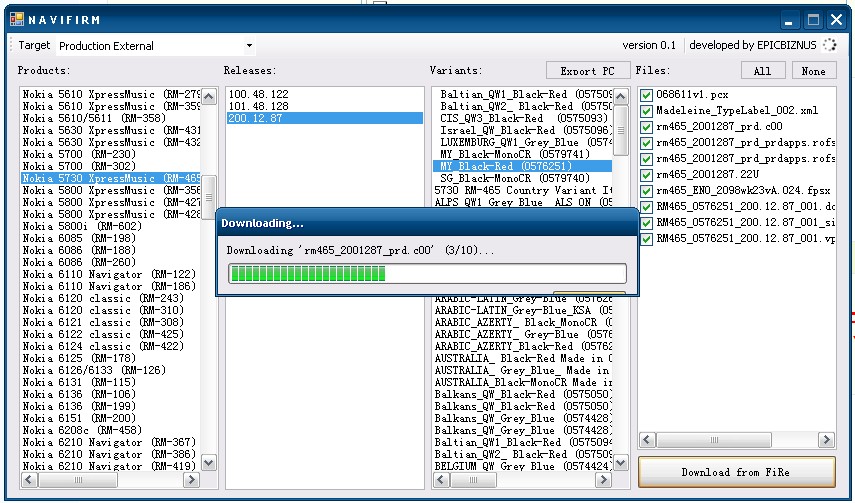Select Nokia 6110 Navigator (RM-122) product
This screenshot has width=855, height=503.
pyautogui.click(x=111, y=274)
